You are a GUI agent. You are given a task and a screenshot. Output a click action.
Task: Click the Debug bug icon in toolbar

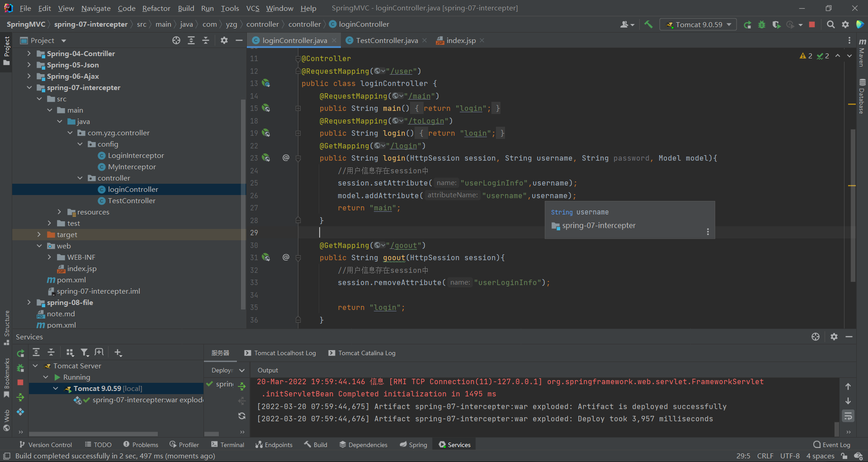tap(762, 24)
